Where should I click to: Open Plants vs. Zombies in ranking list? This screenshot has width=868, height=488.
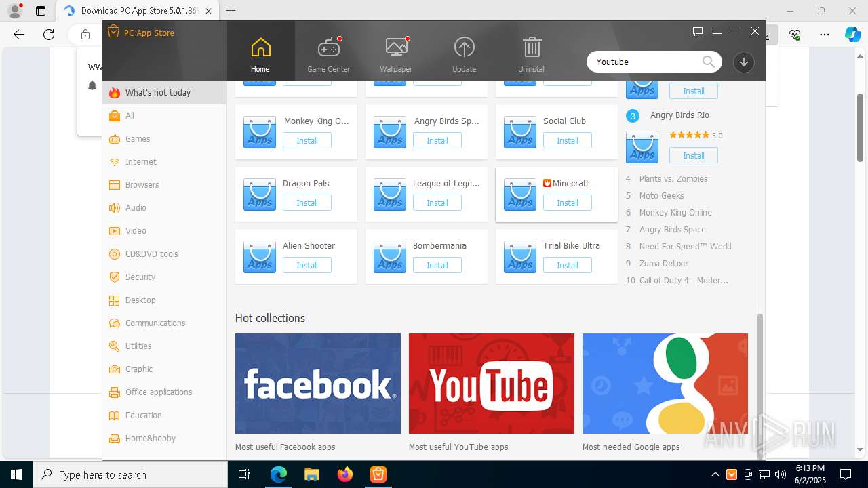[673, 179]
